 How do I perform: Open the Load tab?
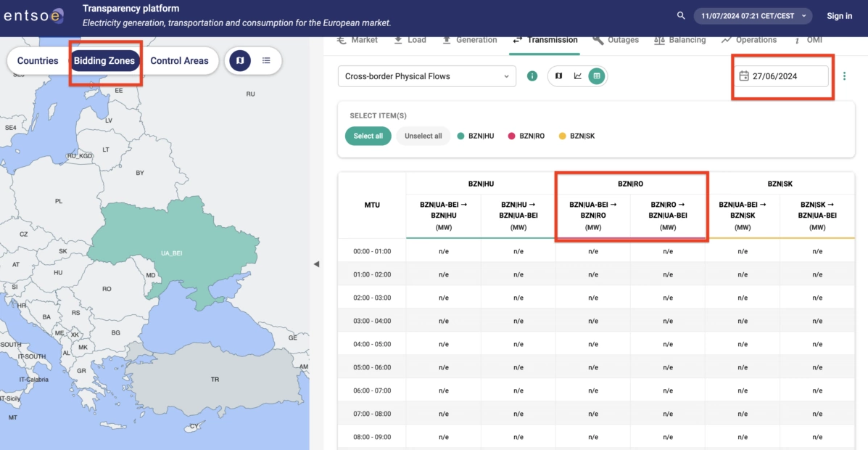click(x=410, y=40)
